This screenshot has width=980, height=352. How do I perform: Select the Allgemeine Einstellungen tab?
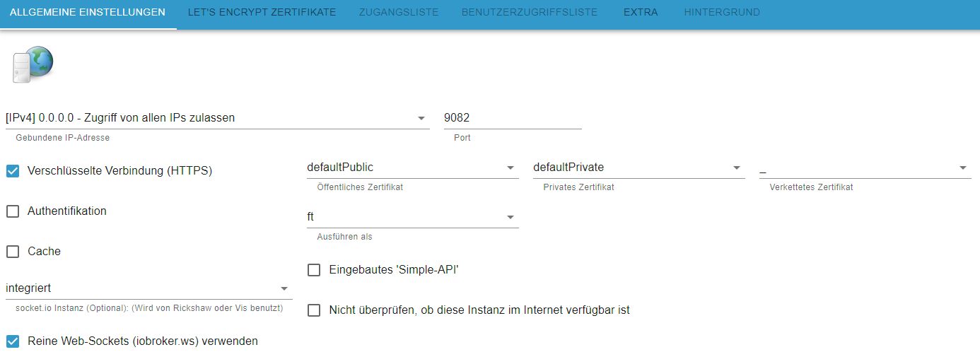pyautogui.click(x=88, y=13)
